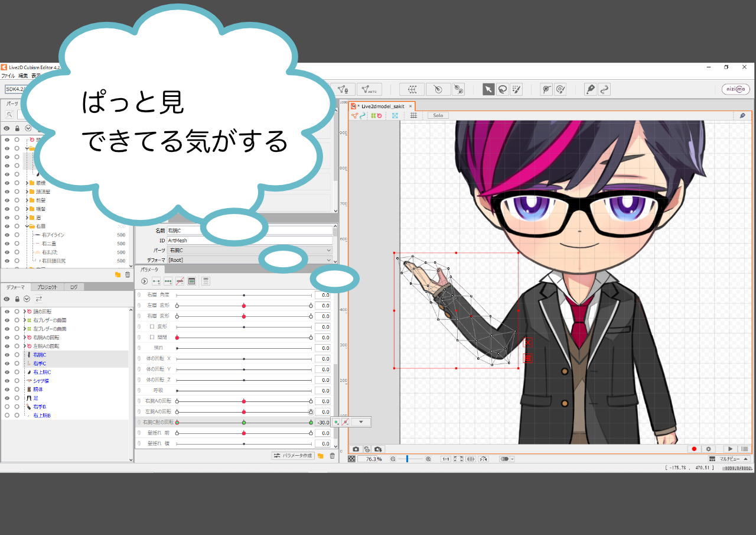Hide the 胴体 item in deformer list
The image size is (756, 535).
tap(7, 390)
